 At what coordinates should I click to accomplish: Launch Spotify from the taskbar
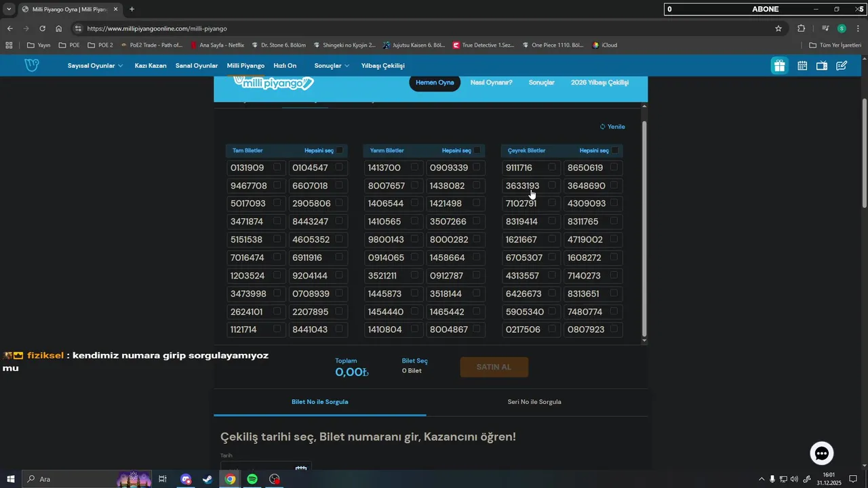click(x=252, y=479)
